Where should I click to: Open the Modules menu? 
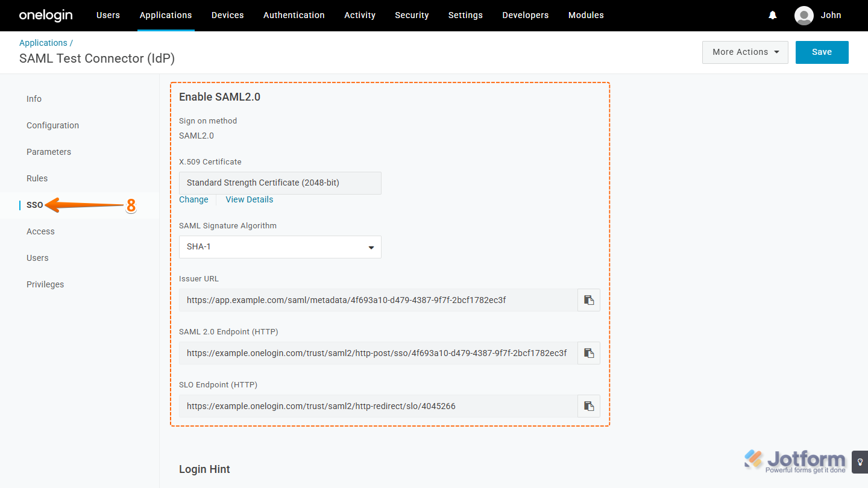[x=586, y=15]
